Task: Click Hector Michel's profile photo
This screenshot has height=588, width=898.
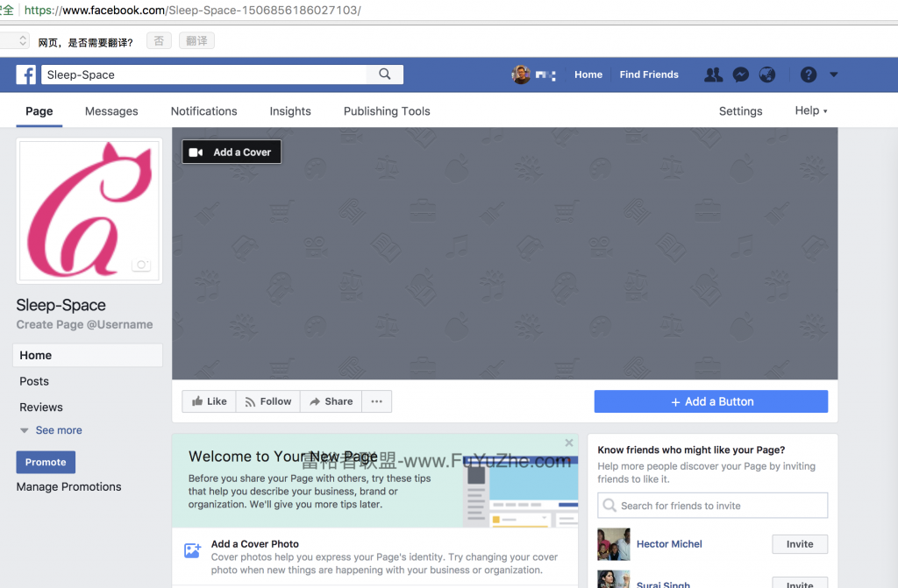Action: [613, 544]
